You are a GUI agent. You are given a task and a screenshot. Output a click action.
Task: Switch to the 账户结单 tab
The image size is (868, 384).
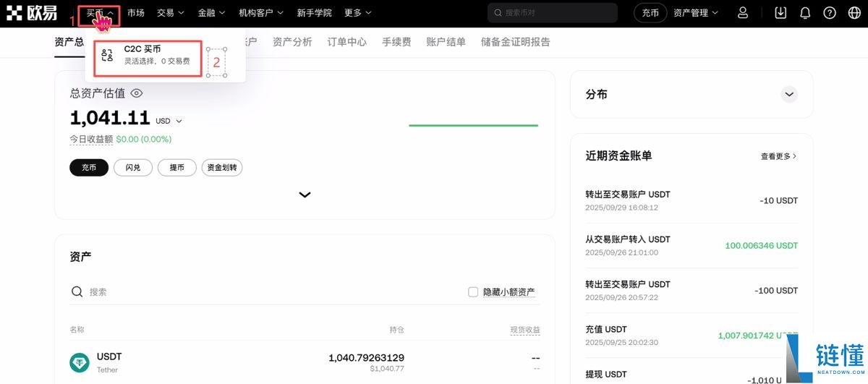pyautogui.click(x=446, y=42)
